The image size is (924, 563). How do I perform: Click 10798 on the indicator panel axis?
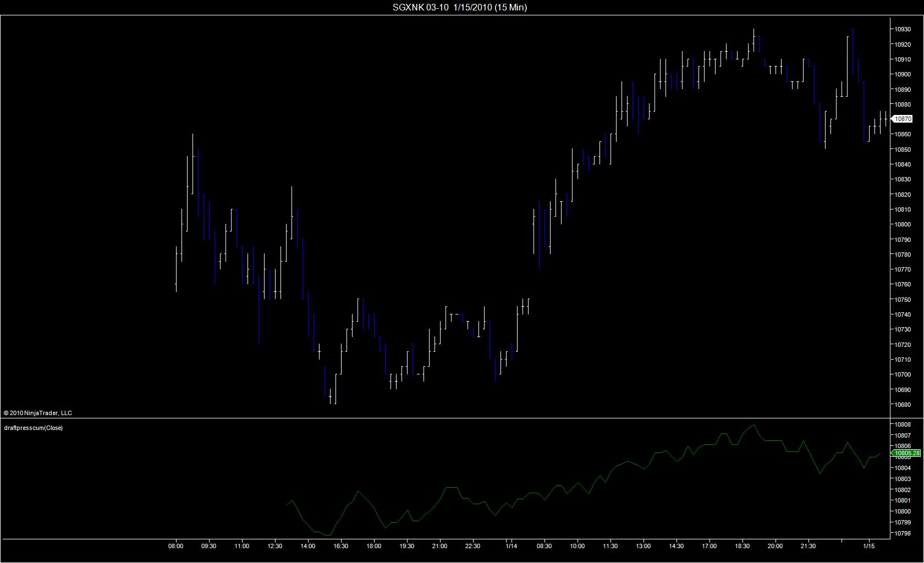click(x=903, y=533)
